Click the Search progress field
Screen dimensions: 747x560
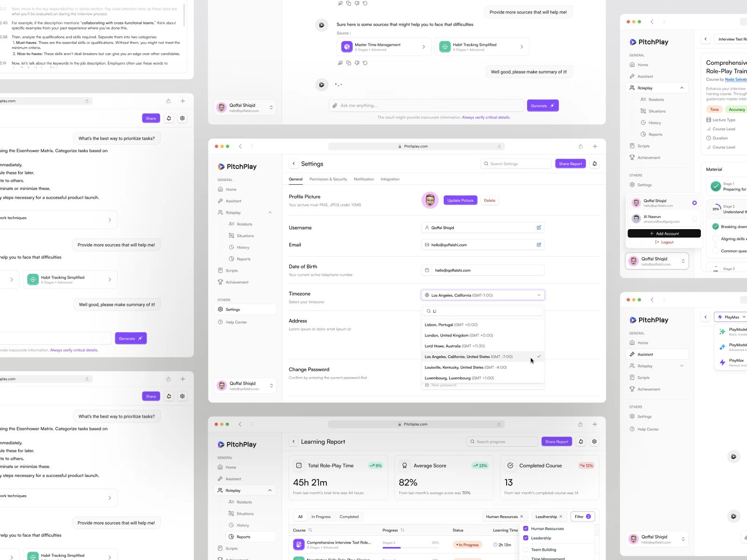point(502,441)
